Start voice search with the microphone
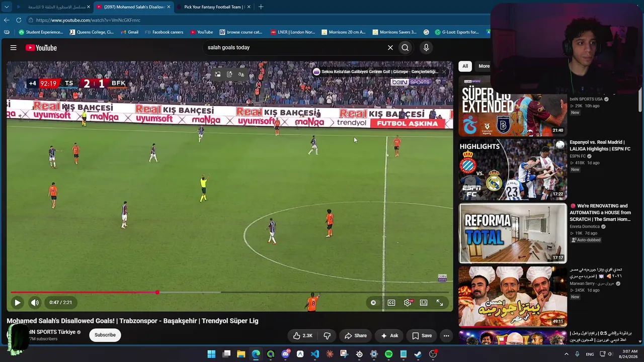Screen dimensions: 644x362 426,48
